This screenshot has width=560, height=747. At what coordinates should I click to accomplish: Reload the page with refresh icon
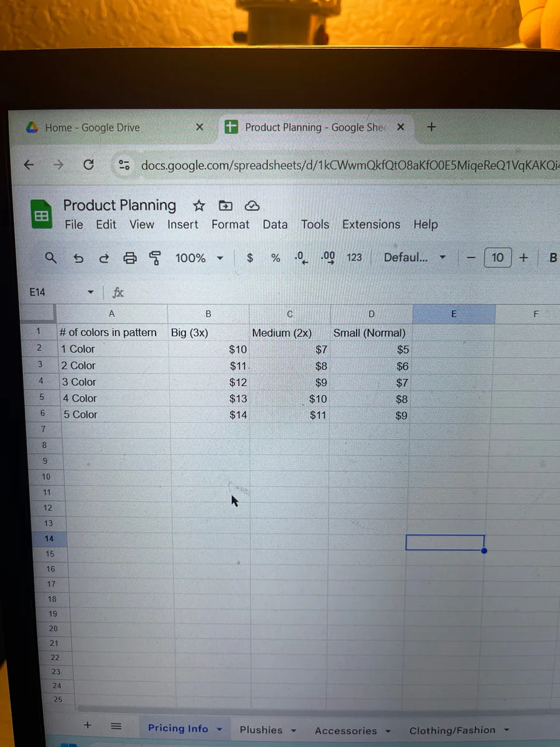[89, 165]
